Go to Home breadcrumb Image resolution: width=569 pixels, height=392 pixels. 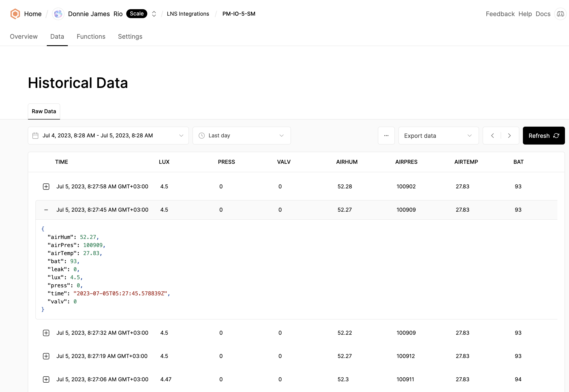(33, 14)
